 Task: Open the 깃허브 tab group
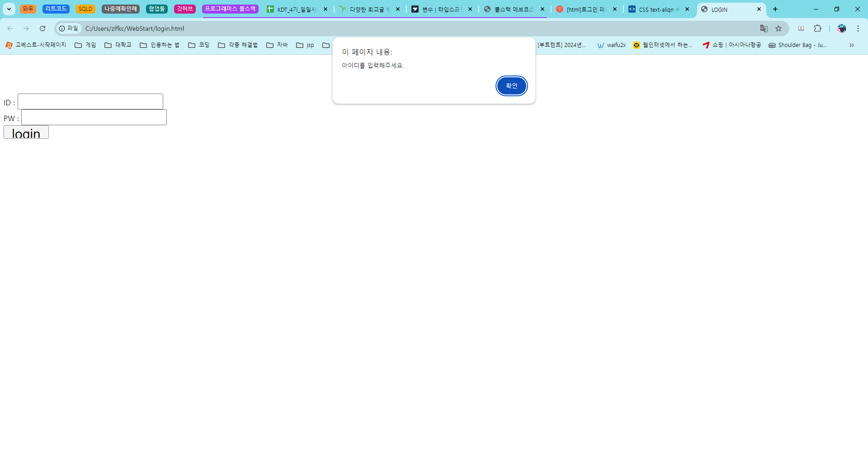point(185,9)
